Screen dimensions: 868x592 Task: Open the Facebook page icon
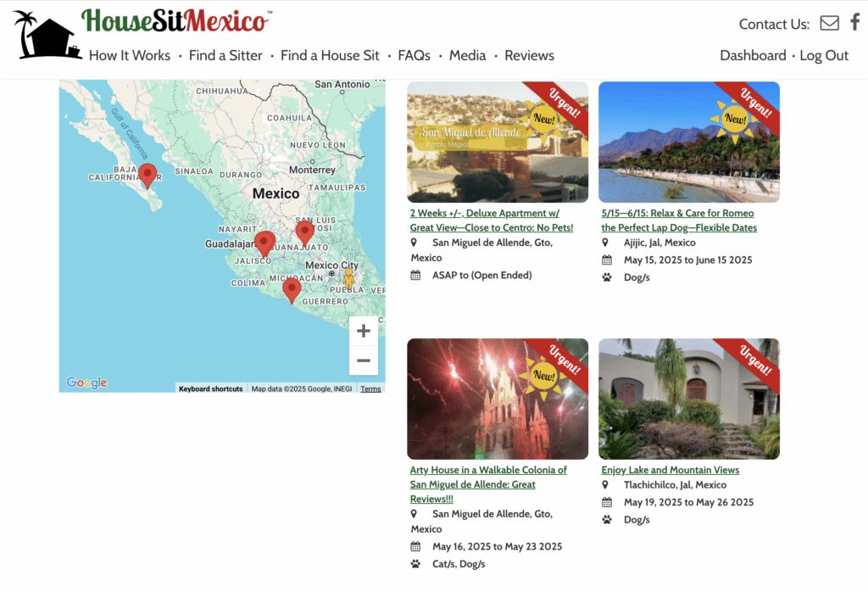854,23
